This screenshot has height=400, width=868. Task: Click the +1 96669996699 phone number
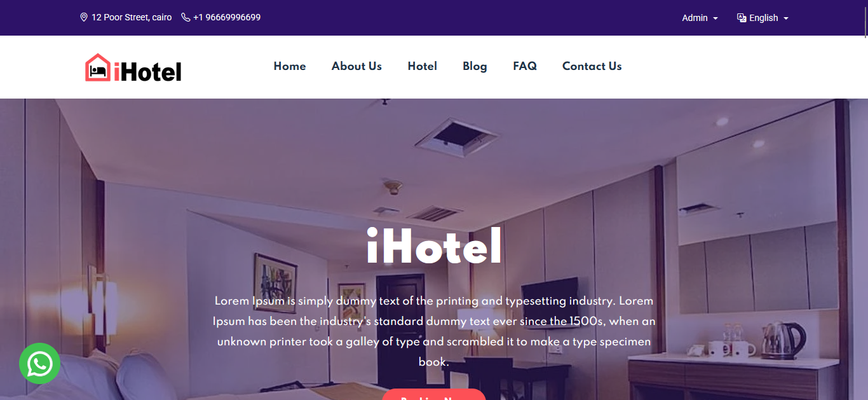tap(227, 17)
